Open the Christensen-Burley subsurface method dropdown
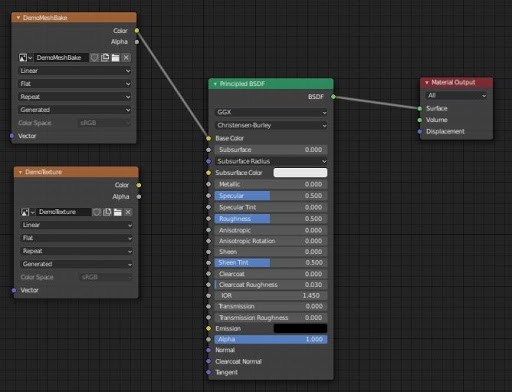The height and width of the screenshot is (392, 512). coord(271,125)
